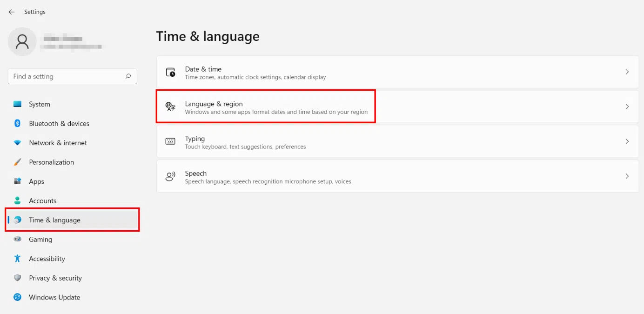The image size is (644, 314).
Task: Open System in sidebar
Action: [40, 104]
